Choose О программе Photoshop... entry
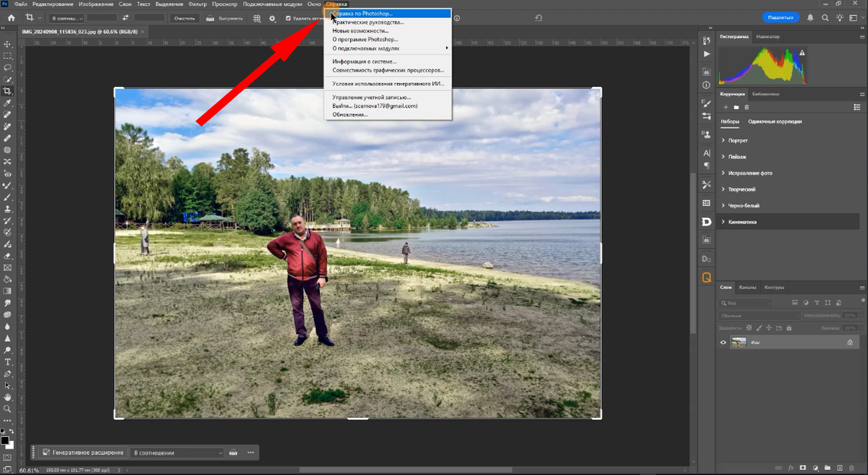Viewport: 868px width, 475px height. pos(365,40)
